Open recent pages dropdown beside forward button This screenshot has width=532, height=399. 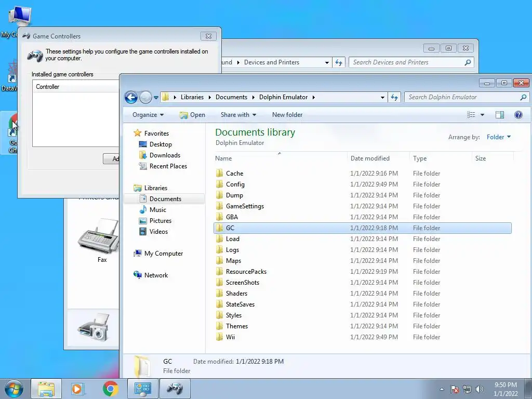[x=156, y=97]
